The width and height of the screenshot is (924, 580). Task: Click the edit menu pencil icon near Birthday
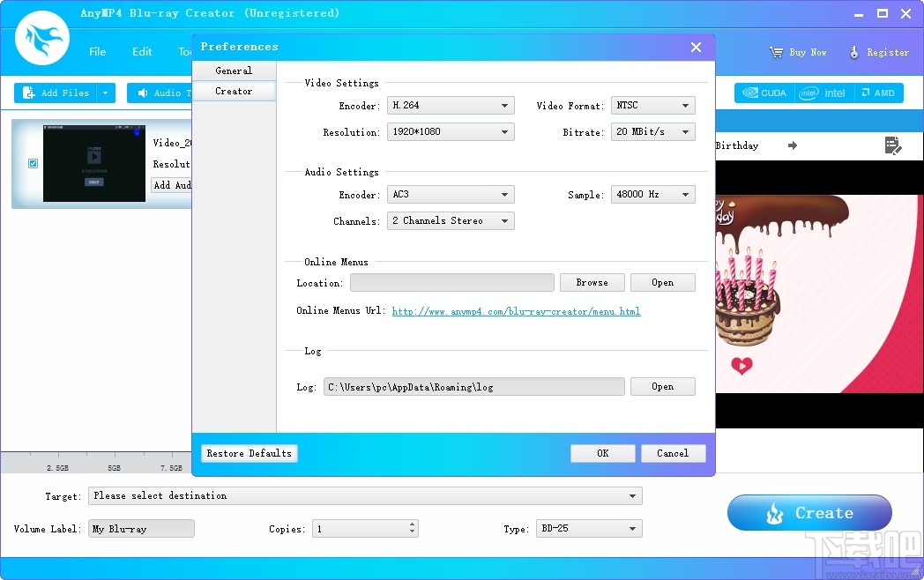click(893, 145)
